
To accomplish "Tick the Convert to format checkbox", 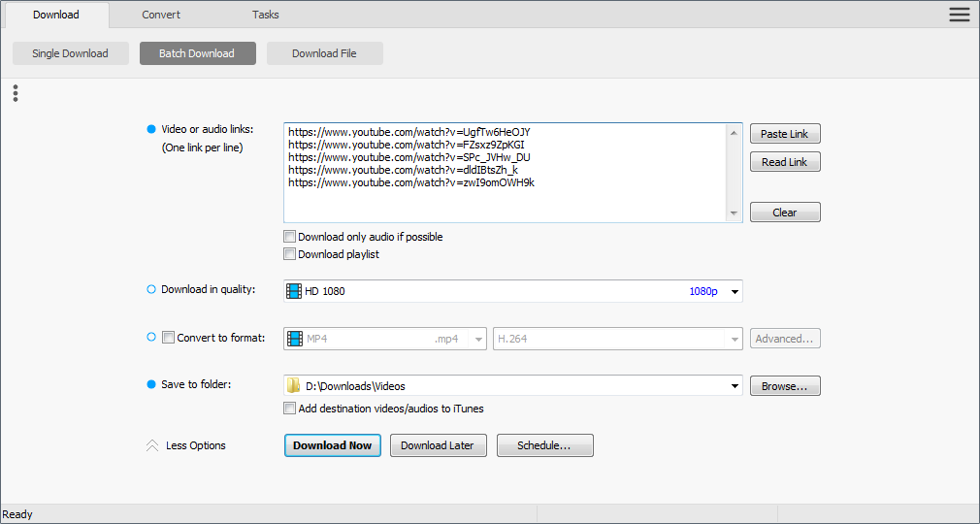I will (168, 338).
